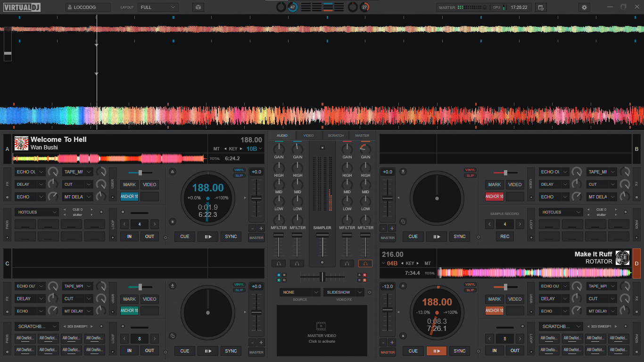Image resolution: width=644 pixels, height=362 pixels.
Task: Click Welcome To Hell track overview waveform
Action: pos(109,159)
